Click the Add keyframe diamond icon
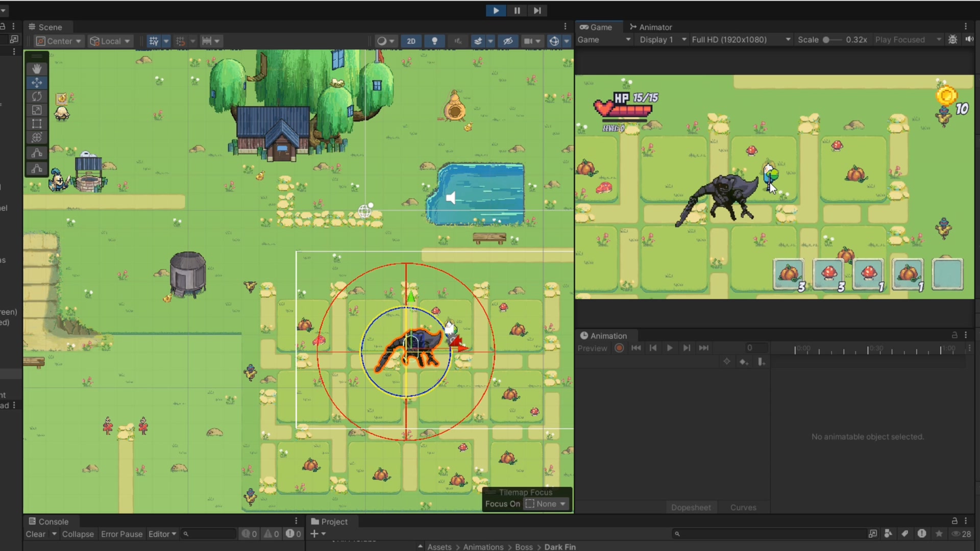The image size is (980, 551). point(744,362)
